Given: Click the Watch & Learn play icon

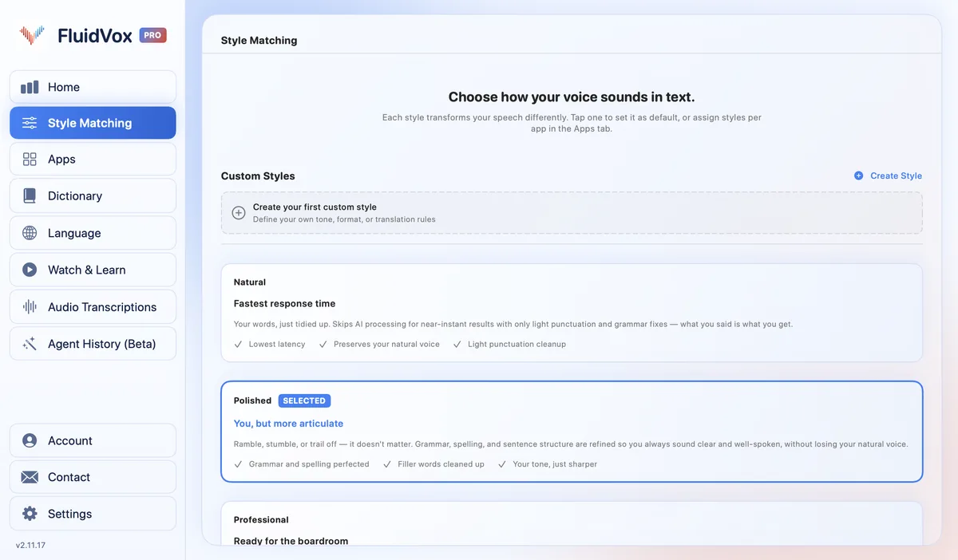Looking at the screenshot, I should click(x=30, y=270).
